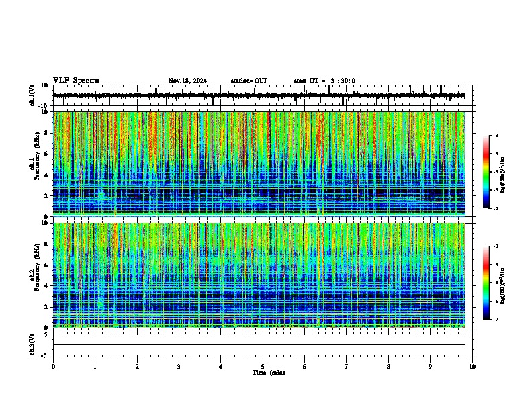Click the flat ch.3 voltage trace line
This screenshot has width=532, height=411.
259,345
